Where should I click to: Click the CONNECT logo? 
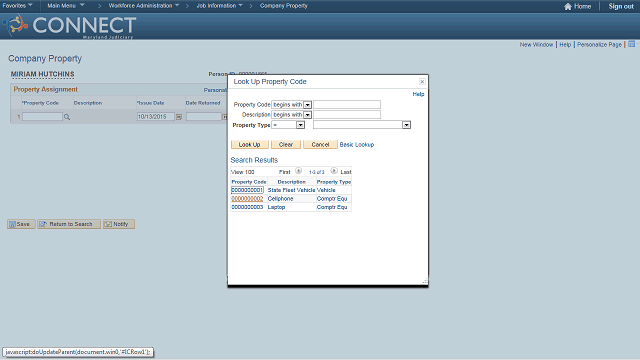click(69, 26)
